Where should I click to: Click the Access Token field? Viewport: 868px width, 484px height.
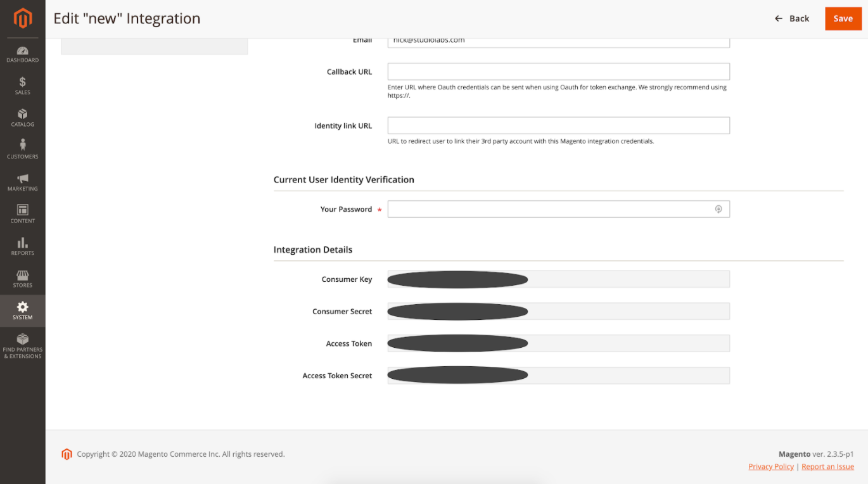(559, 343)
